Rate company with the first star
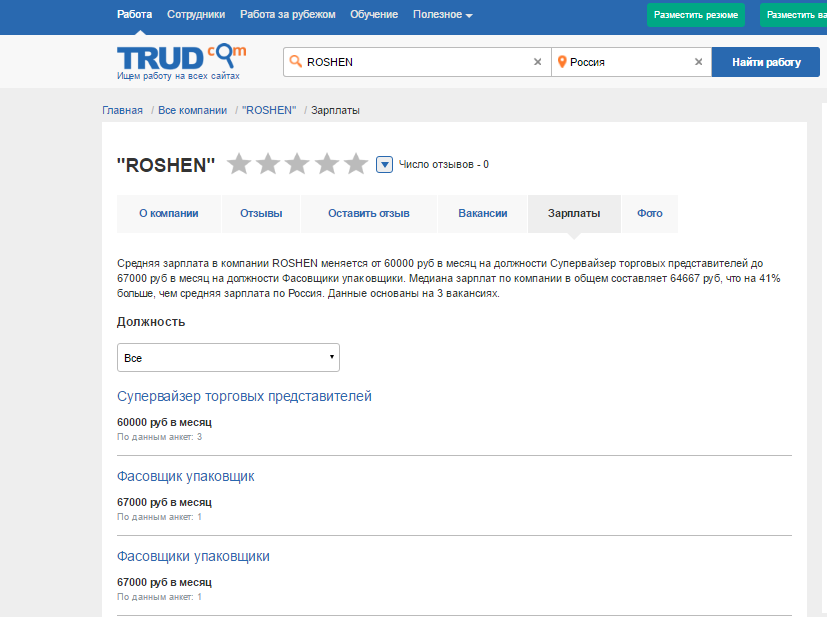This screenshot has width=827, height=617. point(238,164)
